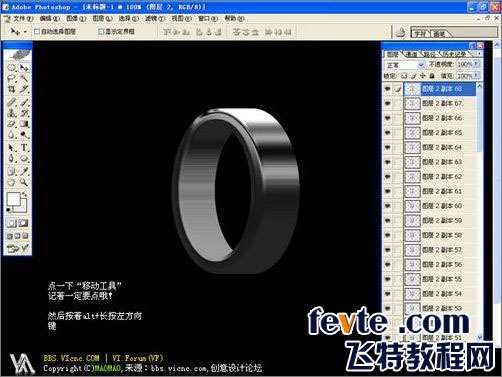Open the blend mode 正常 dropdown
The height and width of the screenshot is (377, 502).
point(405,65)
